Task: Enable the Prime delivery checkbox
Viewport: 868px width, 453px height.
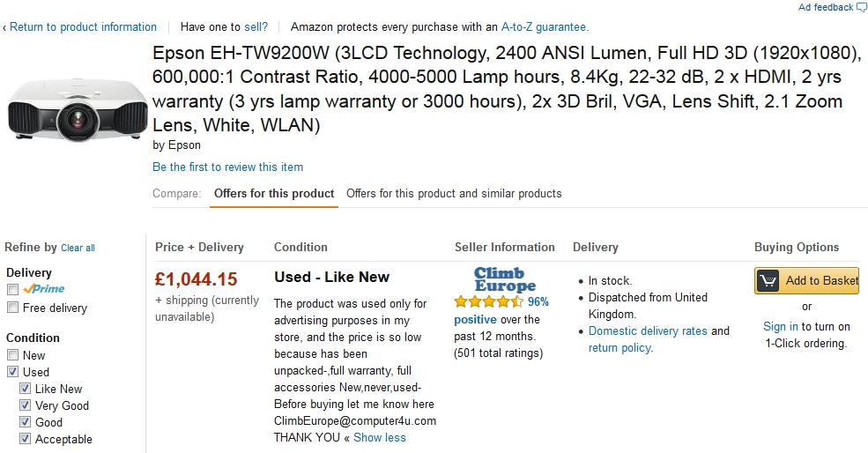Action: tap(13, 290)
